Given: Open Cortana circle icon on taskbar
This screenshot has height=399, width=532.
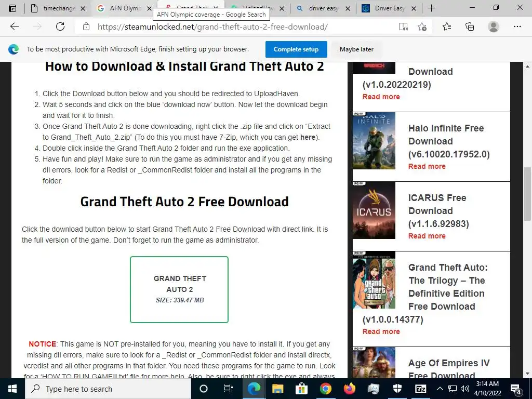Looking at the screenshot, I should coord(203,389).
